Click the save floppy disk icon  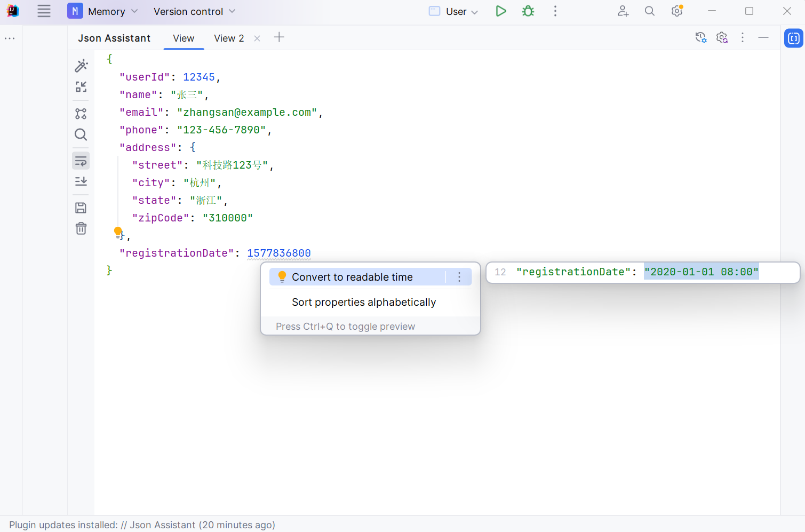[x=81, y=208]
